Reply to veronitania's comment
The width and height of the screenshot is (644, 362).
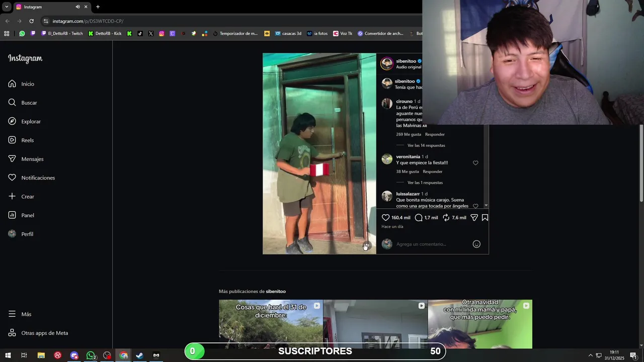[x=433, y=171]
